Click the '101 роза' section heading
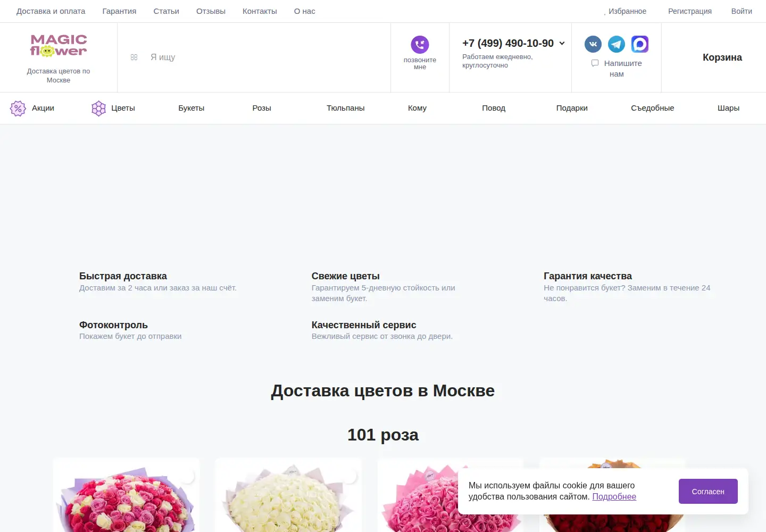Screen dimensions: 766x532 point(383,435)
